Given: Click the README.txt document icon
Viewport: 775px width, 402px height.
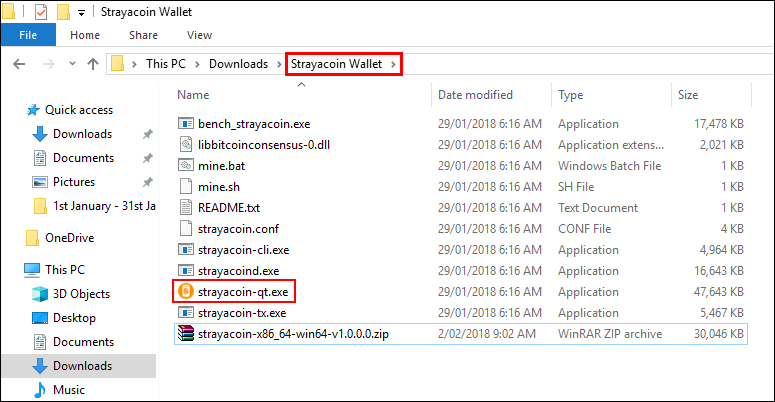Looking at the screenshot, I should (186, 208).
